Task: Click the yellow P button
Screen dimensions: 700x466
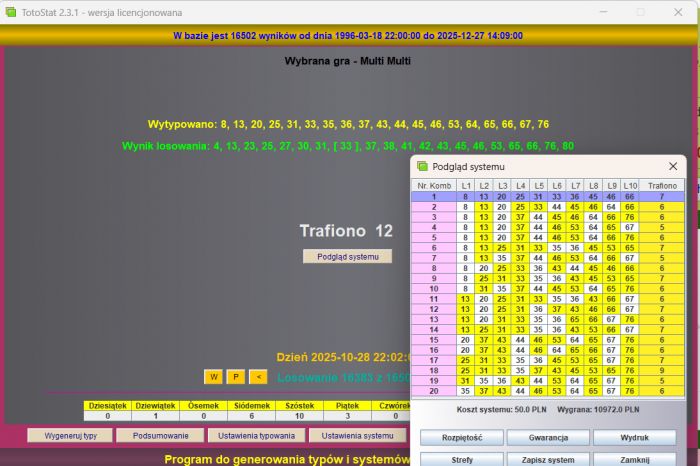Action: [x=236, y=377]
